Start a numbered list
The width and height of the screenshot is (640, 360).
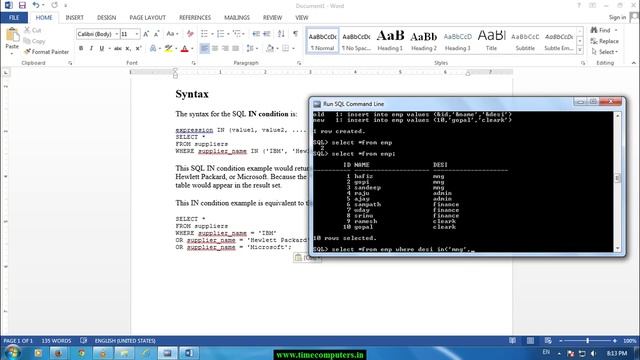220,34
